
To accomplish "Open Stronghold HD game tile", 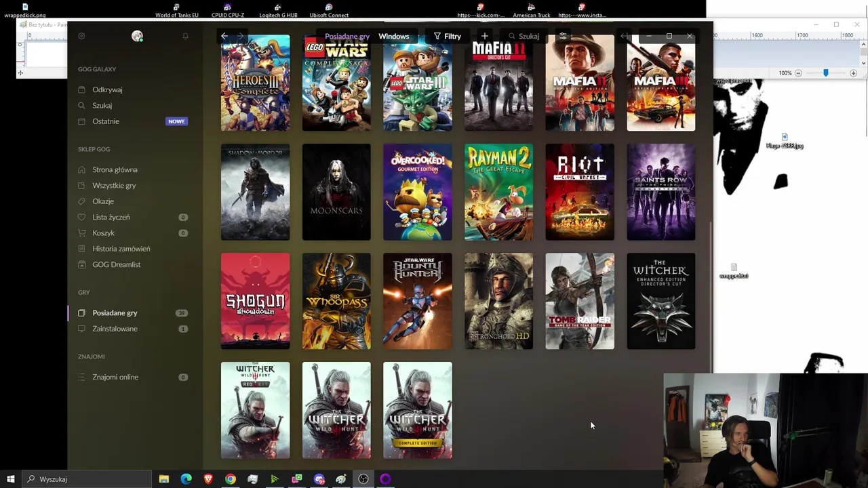I will 498,301.
